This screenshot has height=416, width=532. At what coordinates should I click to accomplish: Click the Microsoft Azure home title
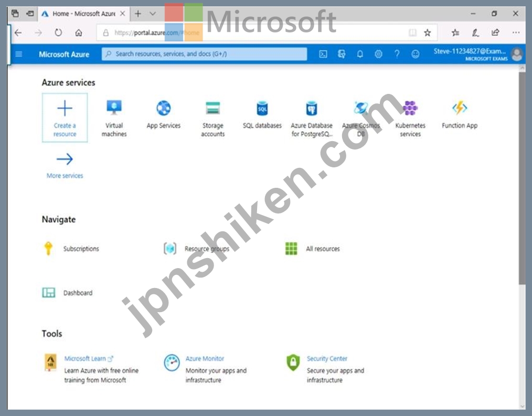coord(64,54)
